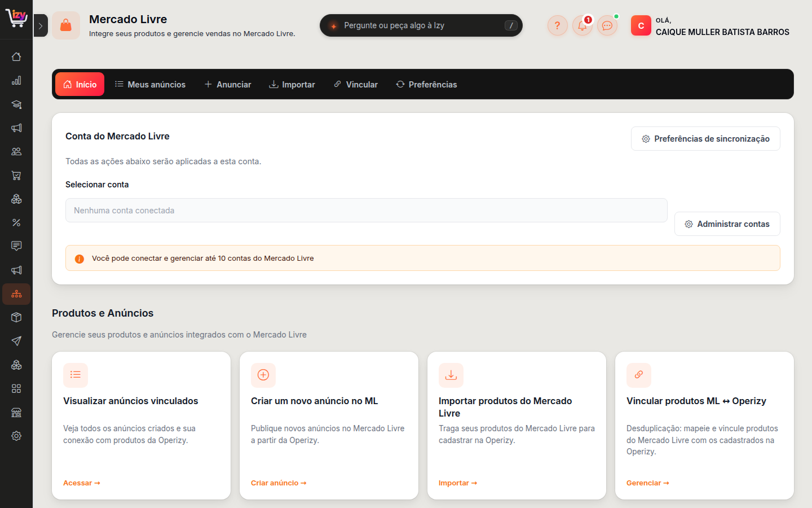Click 'Visualizar anúncios vinculados' card title
The image size is (812, 508).
click(131, 401)
